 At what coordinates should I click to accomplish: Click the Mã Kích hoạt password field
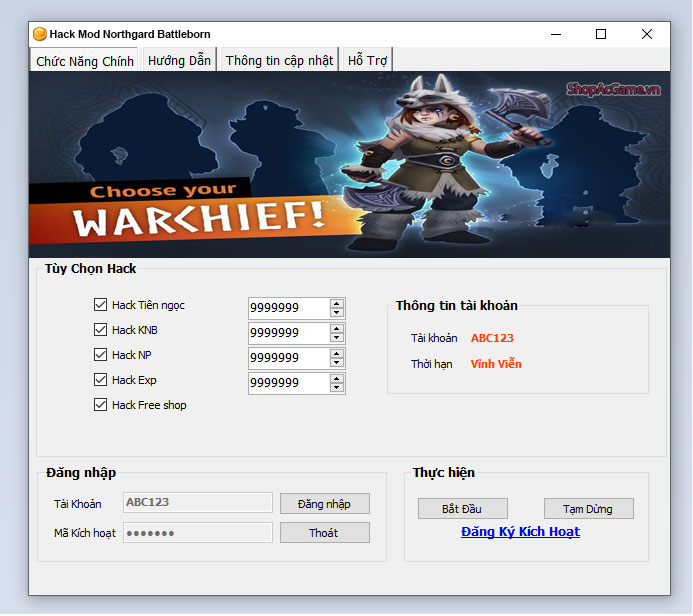tap(198, 532)
